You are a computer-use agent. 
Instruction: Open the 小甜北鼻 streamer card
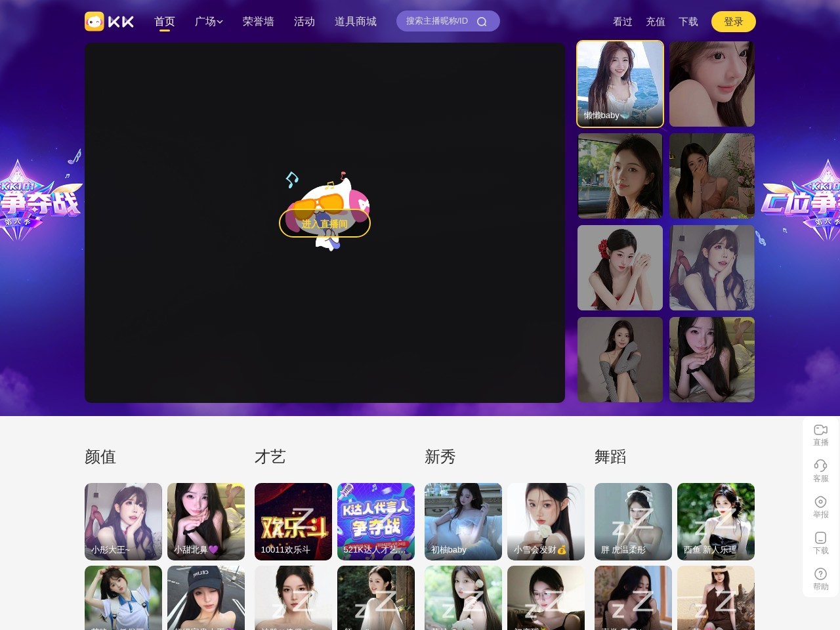click(x=206, y=522)
